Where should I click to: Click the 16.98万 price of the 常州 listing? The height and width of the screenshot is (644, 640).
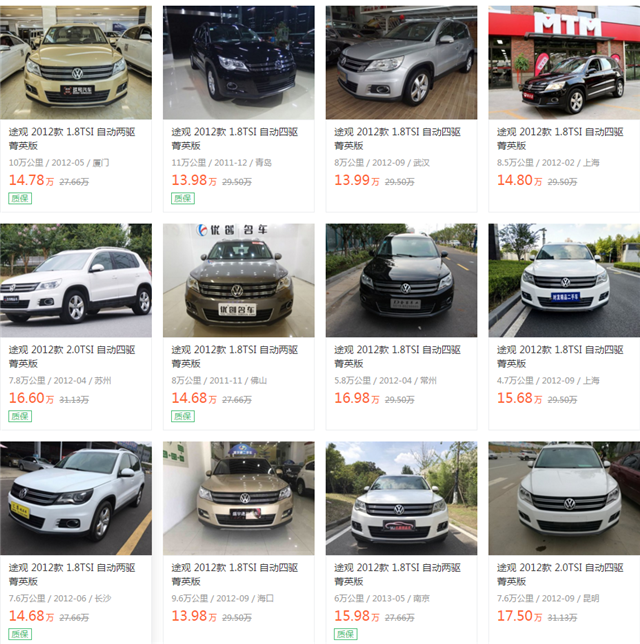click(357, 398)
